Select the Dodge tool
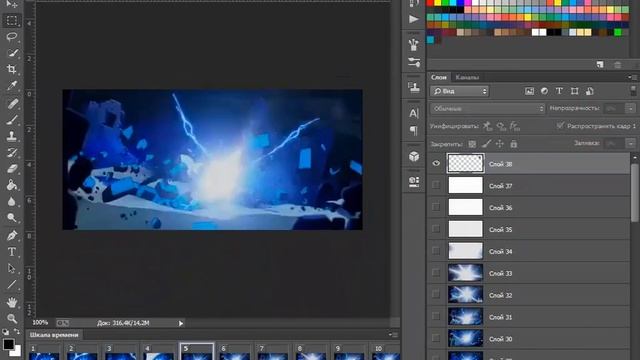Viewport: 640px width, 360px height. tap(12, 218)
